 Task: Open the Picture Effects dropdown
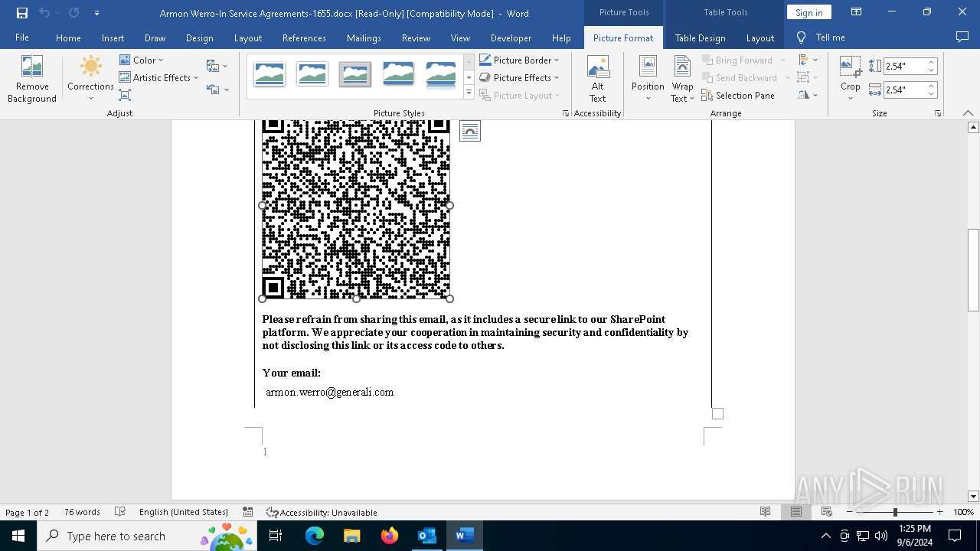point(519,77)
